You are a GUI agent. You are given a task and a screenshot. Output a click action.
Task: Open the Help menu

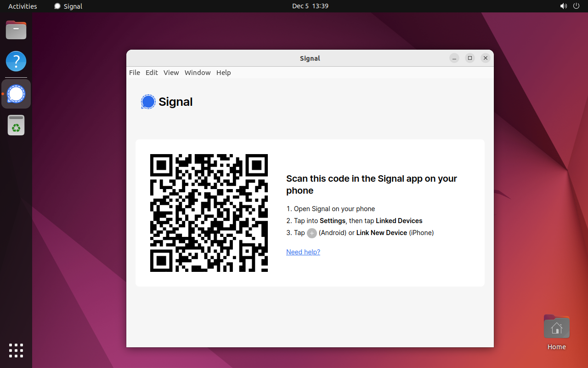(x=224, y=73)
